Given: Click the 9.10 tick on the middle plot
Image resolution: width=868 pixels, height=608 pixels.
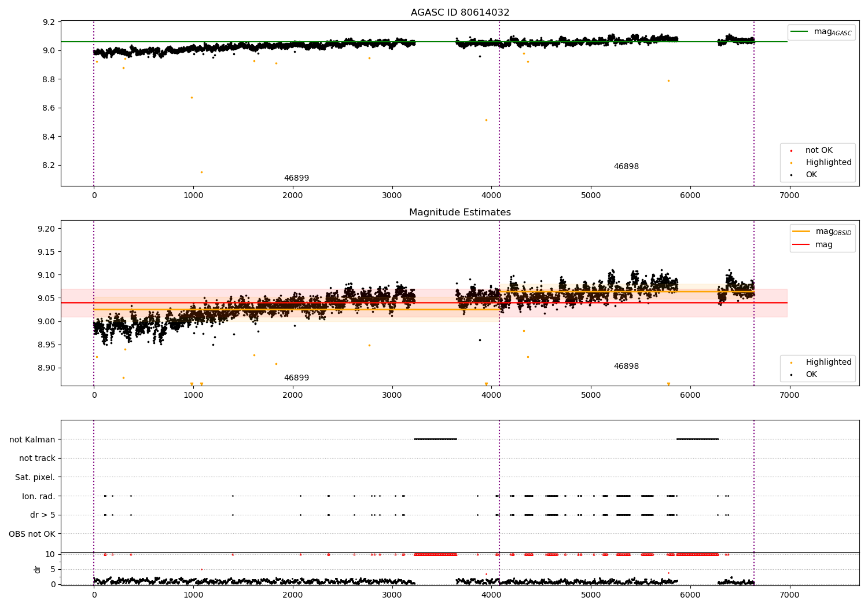Looking at the screenshot, I should (x=46, y=275).
